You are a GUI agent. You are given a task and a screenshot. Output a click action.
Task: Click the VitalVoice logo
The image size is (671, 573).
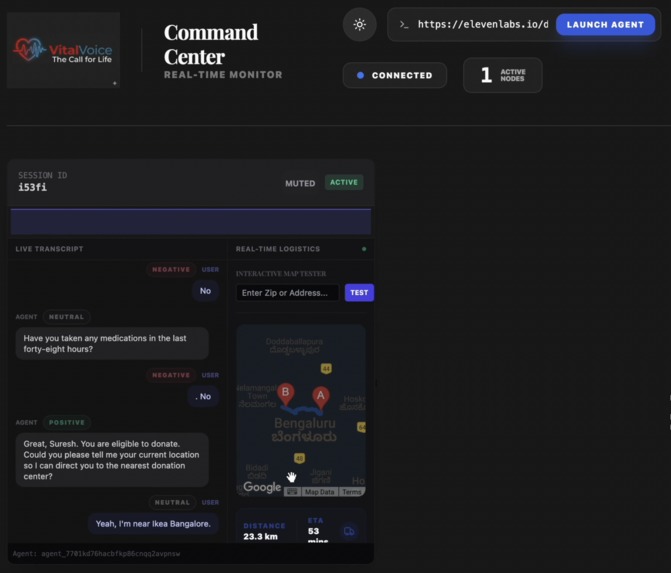click(x=63, y=50)
